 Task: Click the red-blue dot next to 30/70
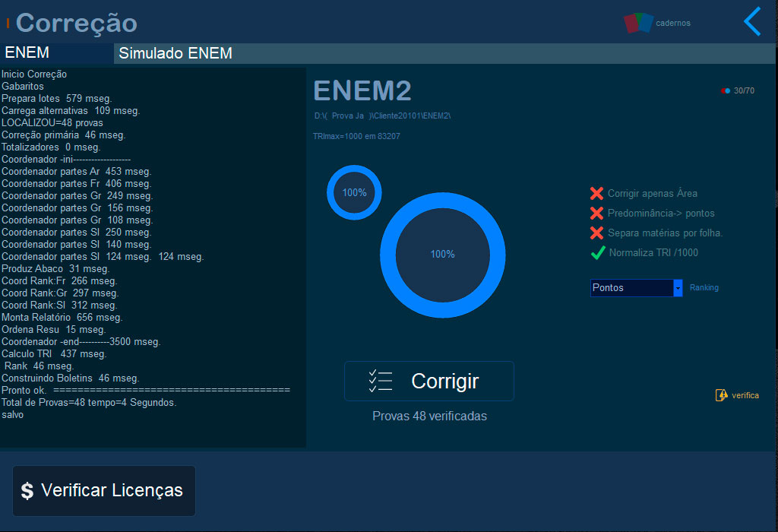pyautogui.click(x=726, y=90)
